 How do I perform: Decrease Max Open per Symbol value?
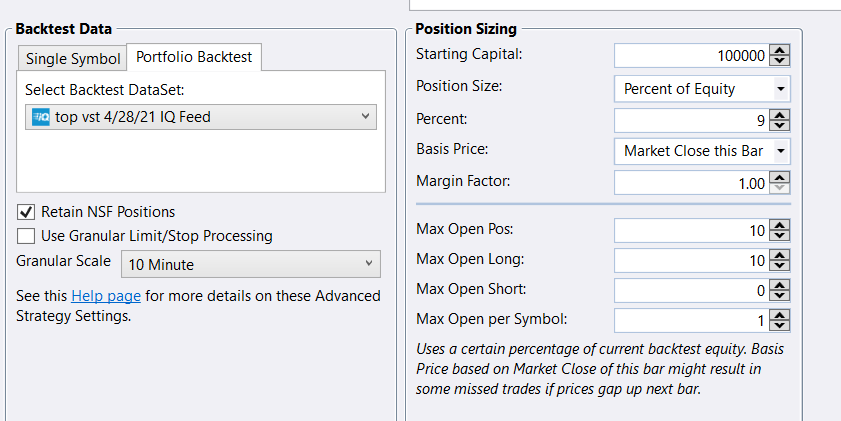coord(780,326)
